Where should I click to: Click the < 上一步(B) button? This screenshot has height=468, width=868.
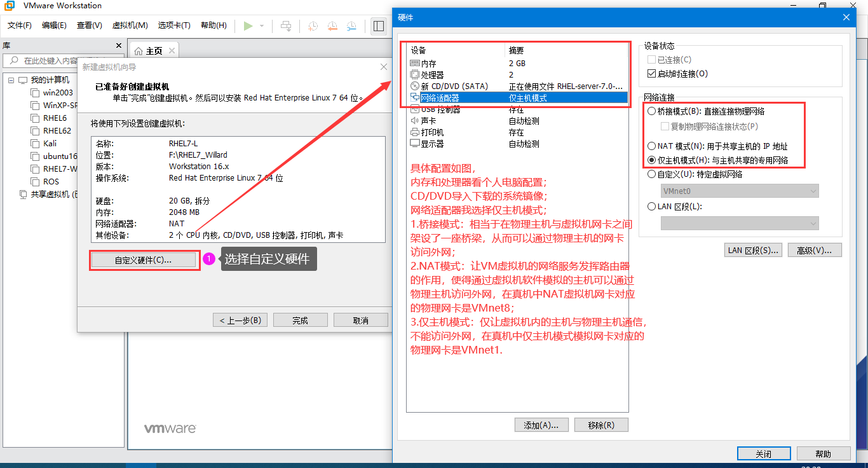coord(240,320)
